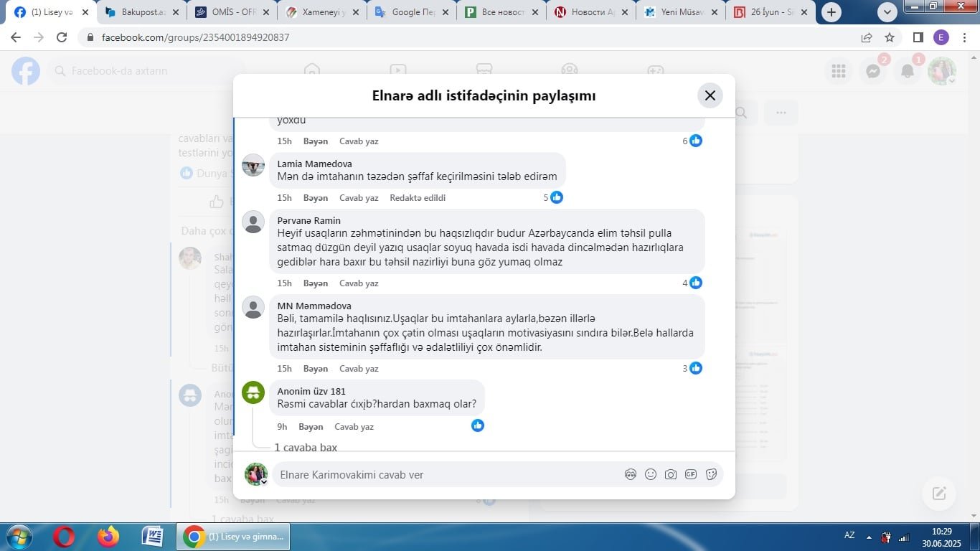This screenshot has height=551, width=980.
Task: Reload the page
Action: point(62,37)
